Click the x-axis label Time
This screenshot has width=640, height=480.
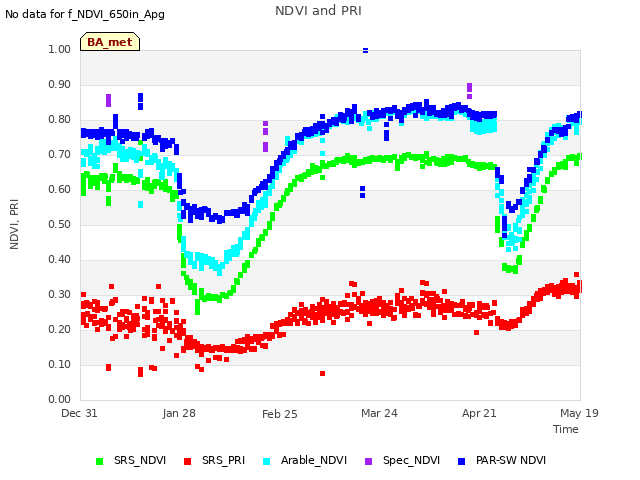566,429
